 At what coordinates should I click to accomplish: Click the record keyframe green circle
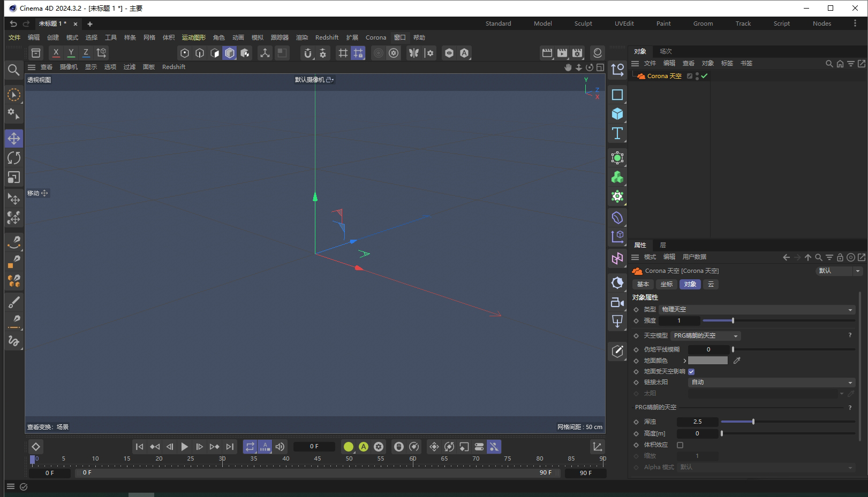[349, 447]
